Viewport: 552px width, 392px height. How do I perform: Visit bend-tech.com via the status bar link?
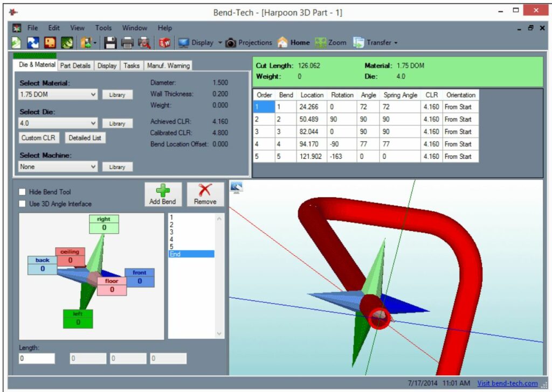point(507,383)
